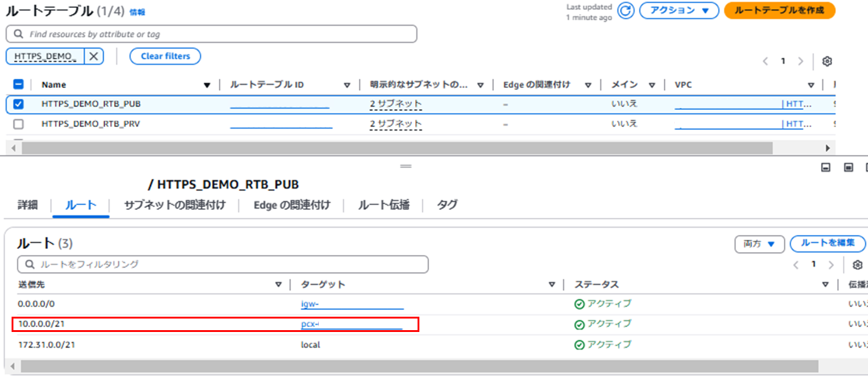Open the igw- target link
The height and width of the screenshot is (382, 868).
click(x=352, y=304)
